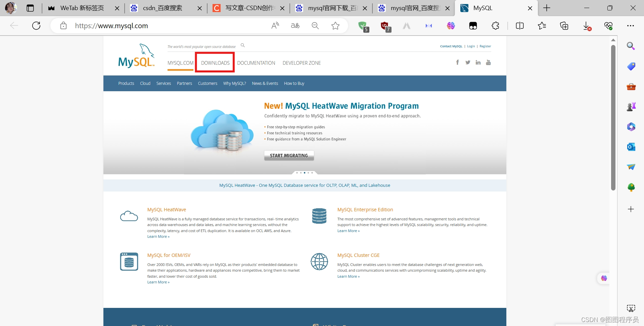Open the Products menu item
This screenshot has height=326, width=644.
pos(126,84)
